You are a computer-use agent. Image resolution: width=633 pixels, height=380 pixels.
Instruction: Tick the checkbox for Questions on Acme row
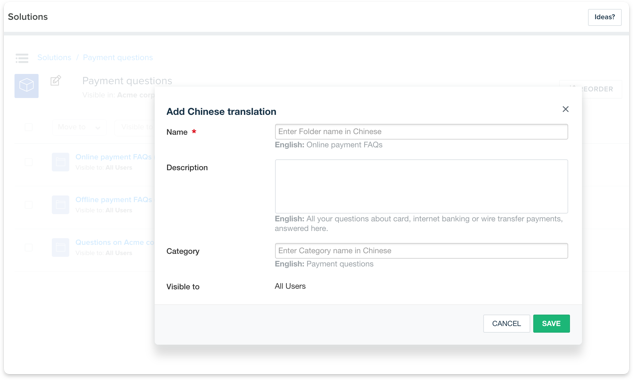coord(28,247)
